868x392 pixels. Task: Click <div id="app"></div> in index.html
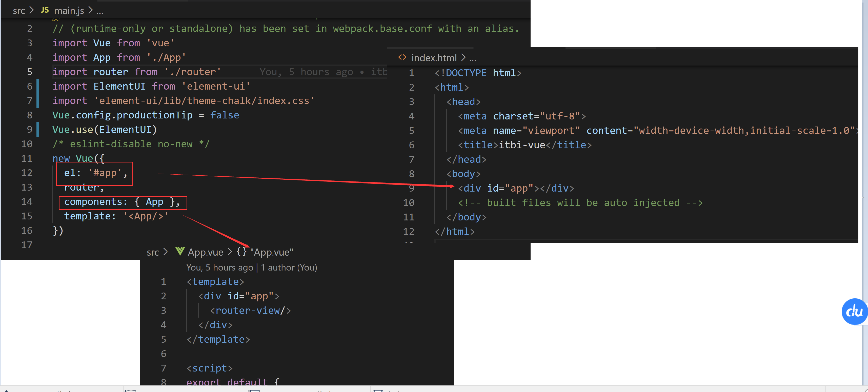[516, 188]
